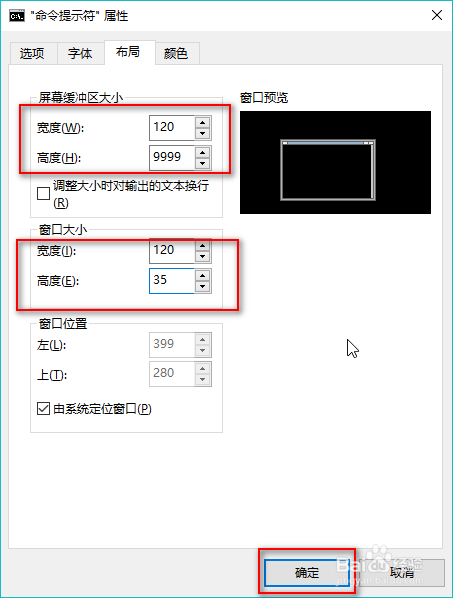453x598 pixels.
Task: Increase window height (E) using up arrow
Action: (x=202, y=275)
